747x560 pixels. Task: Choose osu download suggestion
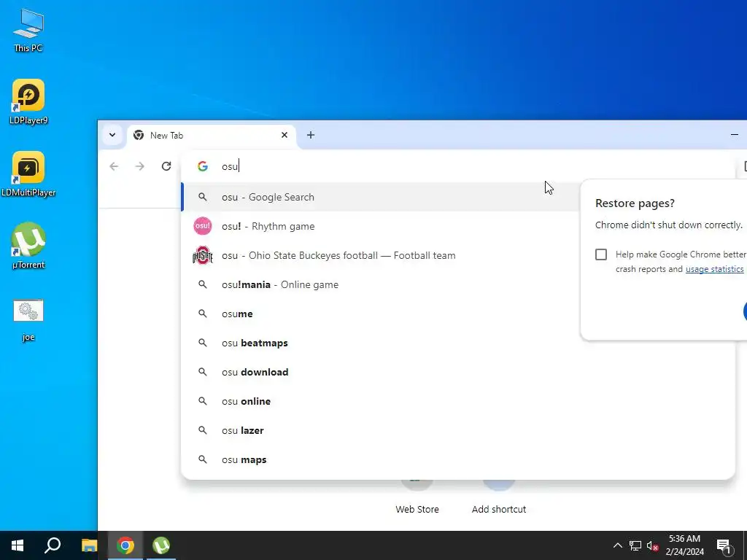[457, 372]
